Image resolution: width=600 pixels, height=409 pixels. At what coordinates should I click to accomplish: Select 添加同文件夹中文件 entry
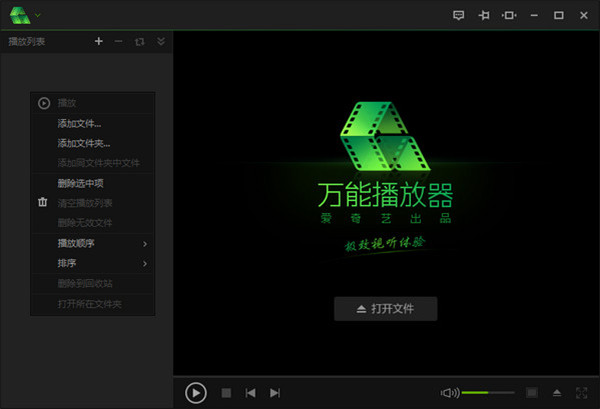[x=93, y=163]
